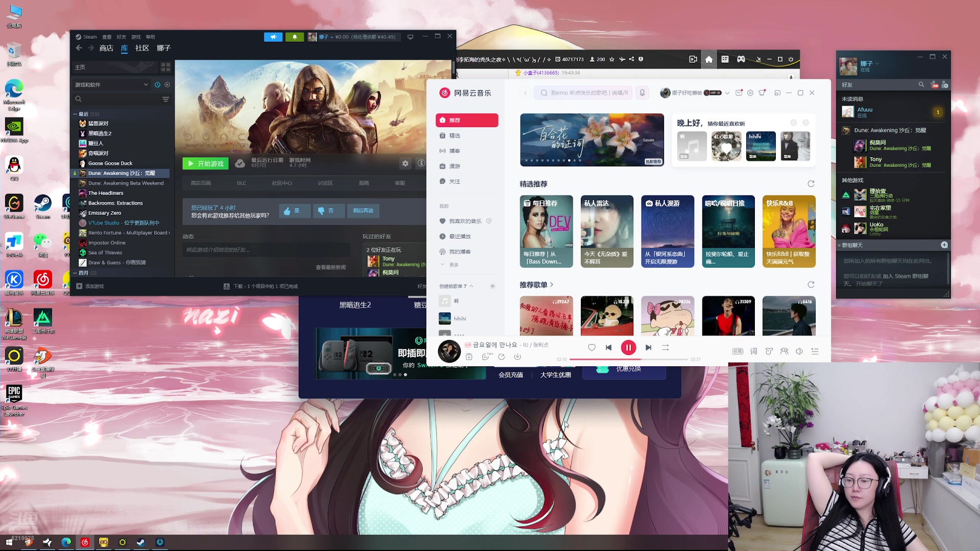Pause the playing song
The image size is (980, 551).
pyautogui.click(x=628, y=347)
